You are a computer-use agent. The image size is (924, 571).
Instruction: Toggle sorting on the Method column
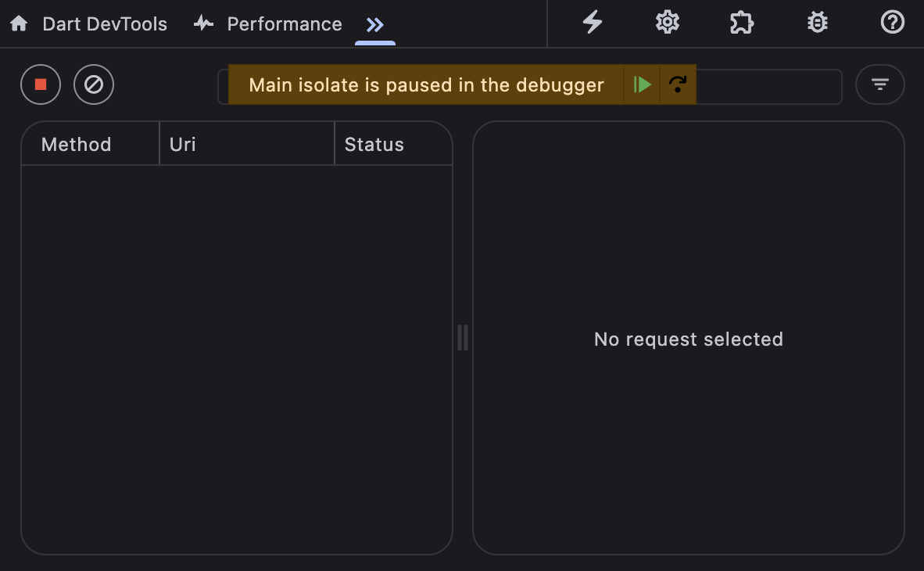pos(76,144)
